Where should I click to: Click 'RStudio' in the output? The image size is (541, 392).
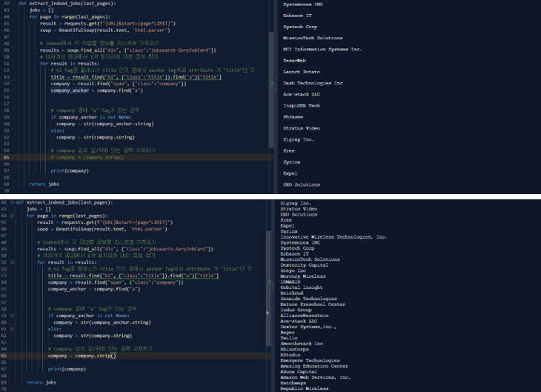(291, 355)
